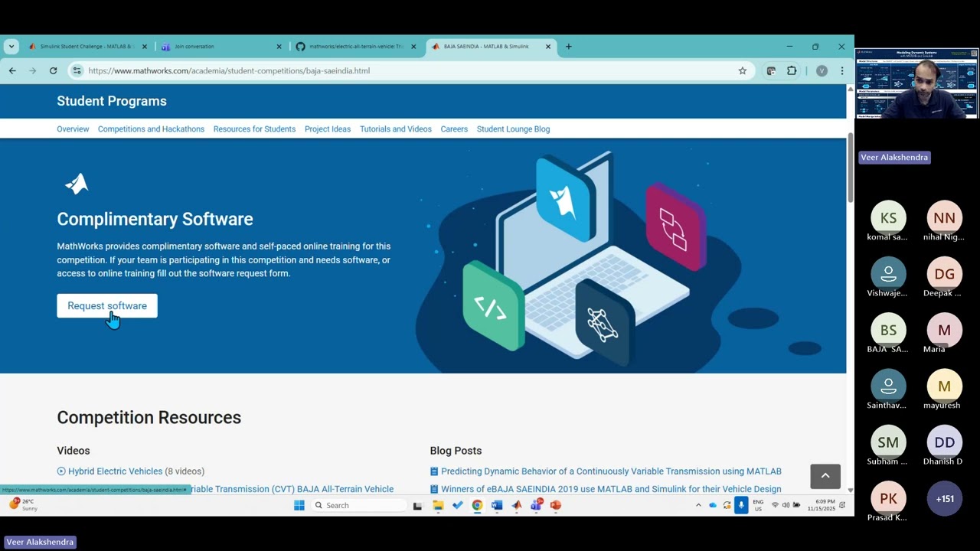Screen dimensions: 980x551
Task: Open File Explorer from the taskbar
Action: click(x=438, y=505)
